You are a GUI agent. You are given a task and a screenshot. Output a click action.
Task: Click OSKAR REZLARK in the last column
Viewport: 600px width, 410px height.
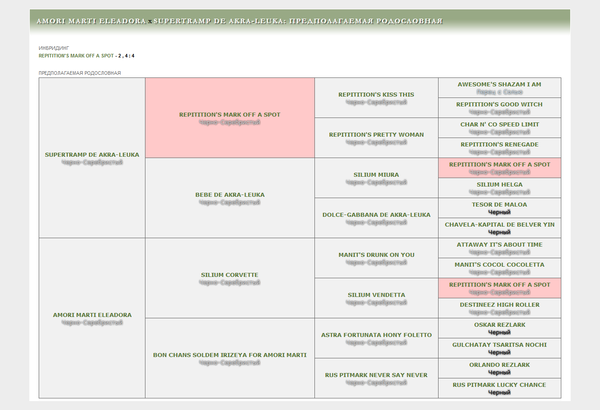pos(499,325)
